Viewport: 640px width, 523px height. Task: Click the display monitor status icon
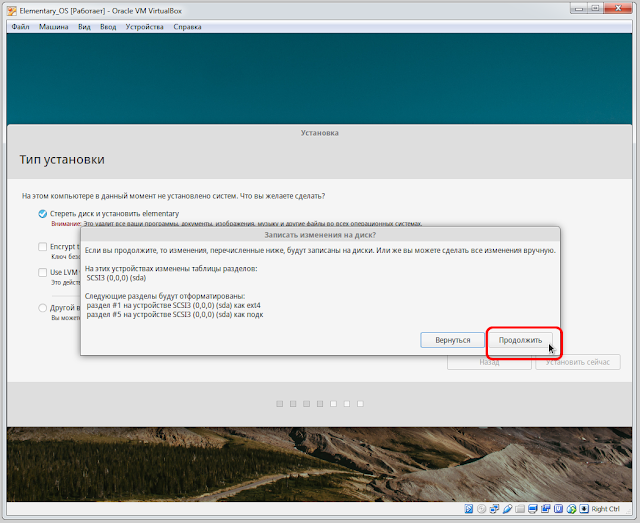[x=533, y=509]
